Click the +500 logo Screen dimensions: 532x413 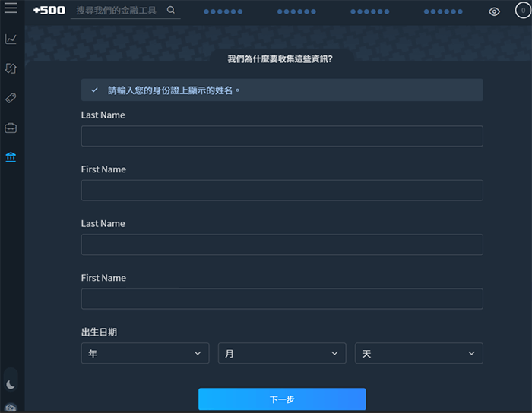pyautogui.click(x=49, y=11)
